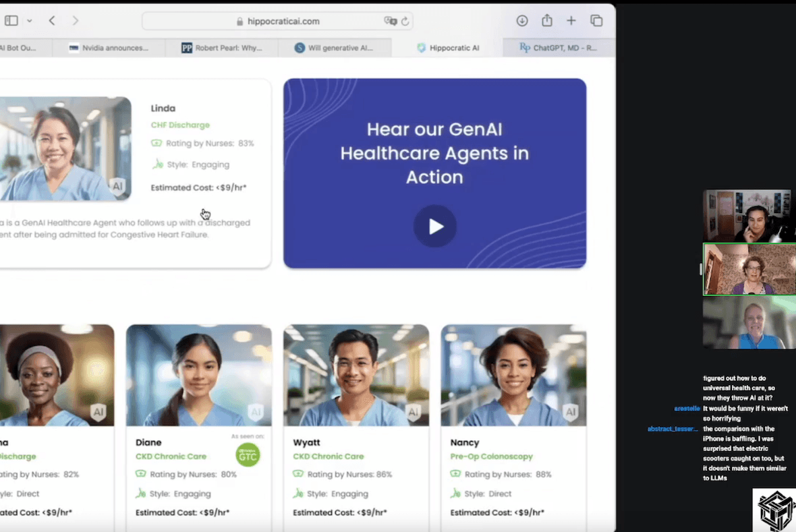Click Nancy's Estimated Cost <$9/hr text
Viewport: 796px width, 532px height.
[x=497, y=512]
